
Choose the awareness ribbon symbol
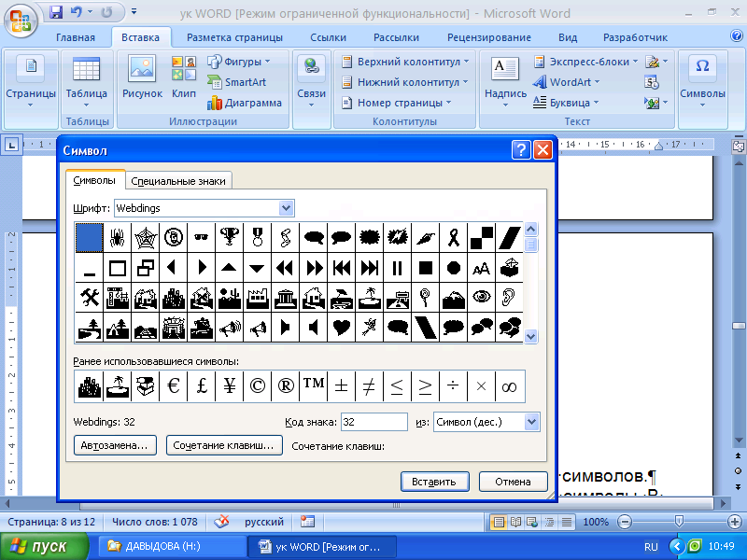[454, 237]
